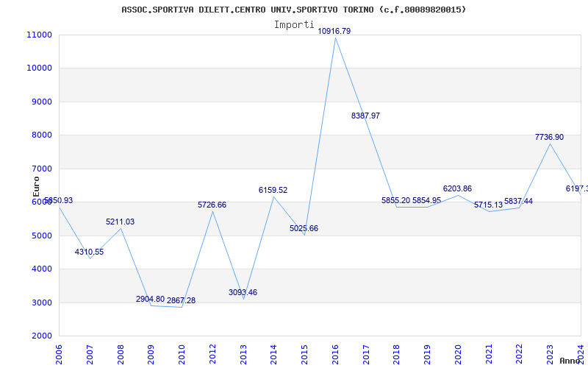Viewport: 588px width, 368px height.
Task: Click the x-axis year 2006
Action: 60,355
